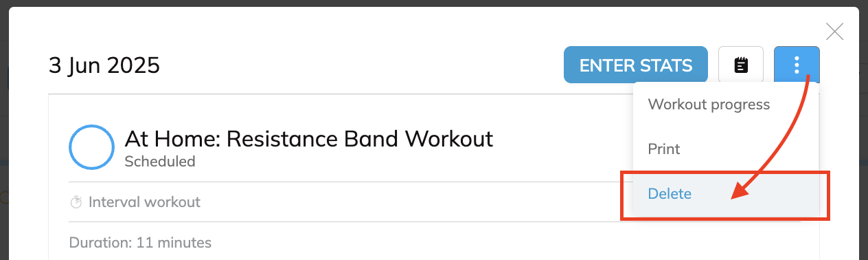The height and width of the screenshot is (260, 868).
Task: Click the 3 Jun 2025 date heading
Action: pos(104,65)
